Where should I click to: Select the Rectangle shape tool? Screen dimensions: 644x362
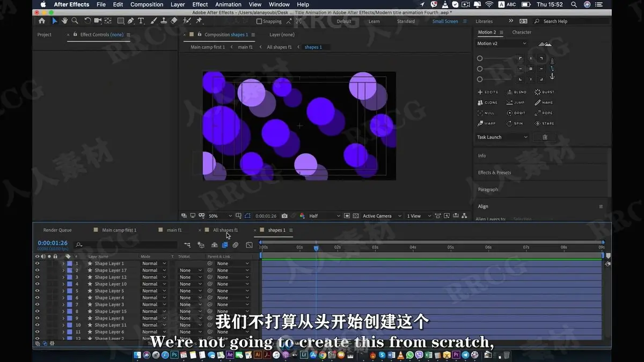(x=120, y=21)
